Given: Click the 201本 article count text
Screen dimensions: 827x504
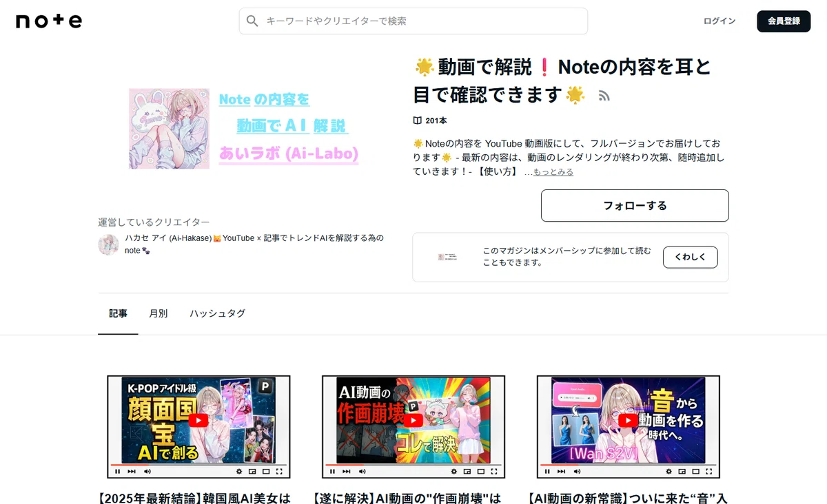Looking at the screenshot, I should [436, 120].
